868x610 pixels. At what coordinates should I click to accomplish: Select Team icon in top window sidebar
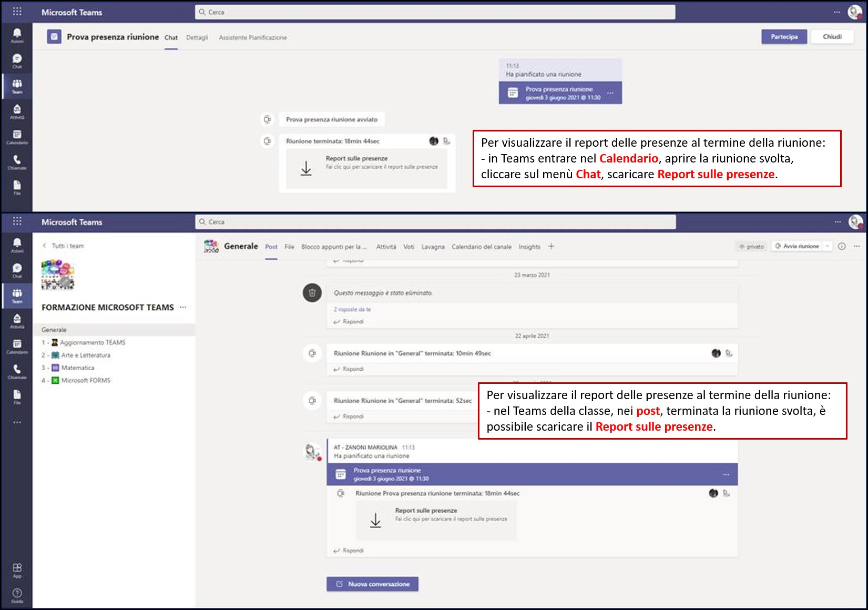click(17, 86)
